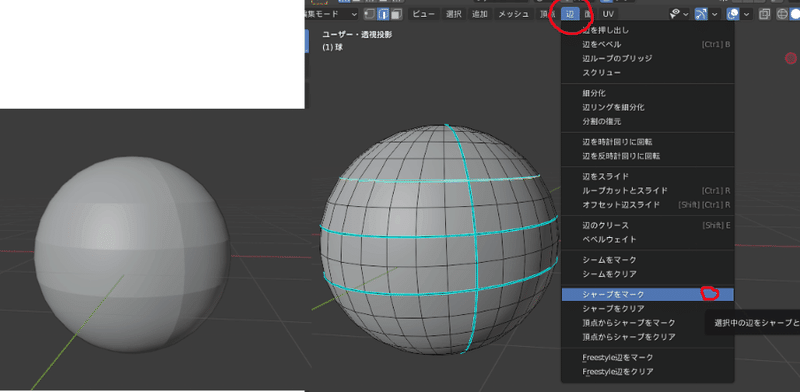The height and width of the screenshot is (392, 800).
Task: Open the UV menu
Action: point(608,14)
